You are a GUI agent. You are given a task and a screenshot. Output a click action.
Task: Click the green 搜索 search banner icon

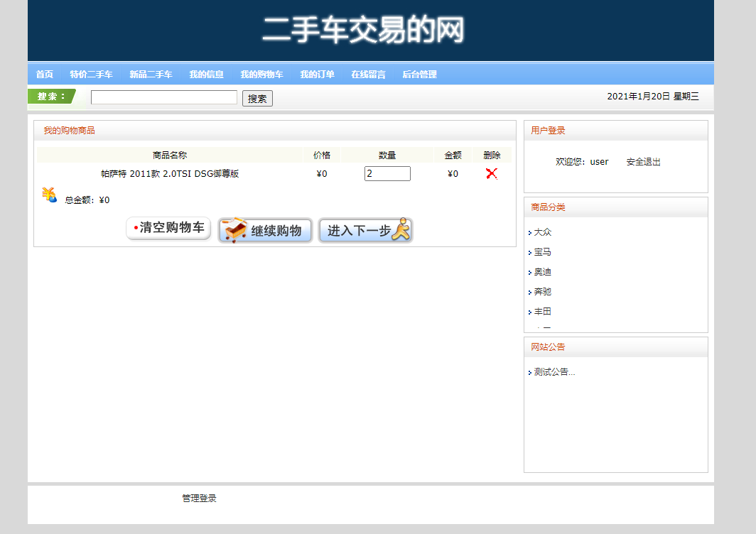[x=50, y=97]
